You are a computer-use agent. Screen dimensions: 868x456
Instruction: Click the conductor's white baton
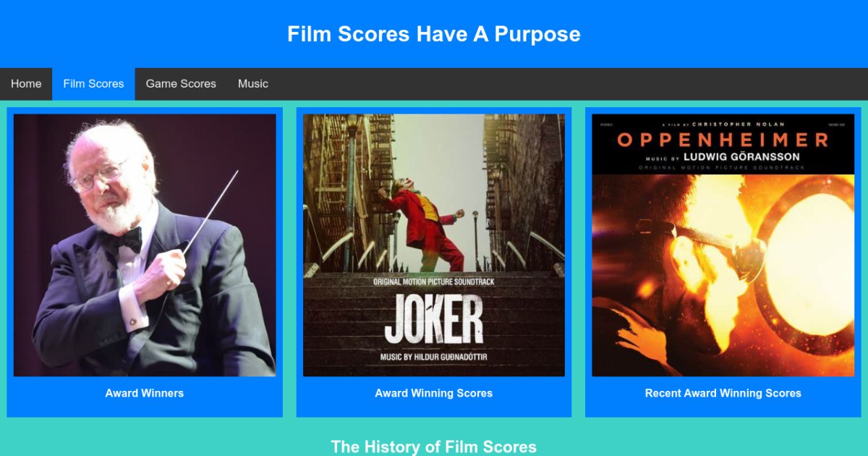click(210, 212)
